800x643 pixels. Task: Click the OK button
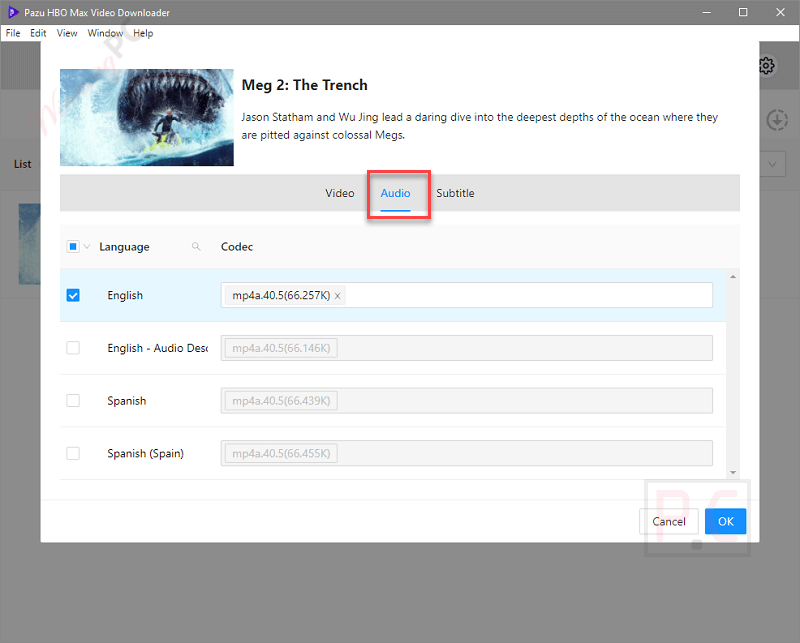pyautogui.click(x=726, y=522)
